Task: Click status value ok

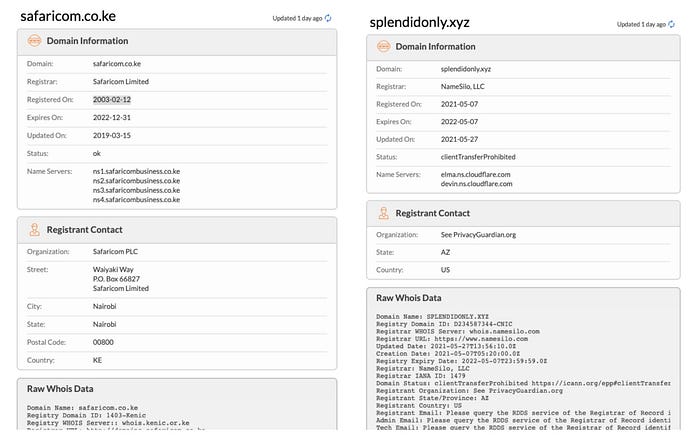Action: 96,153
